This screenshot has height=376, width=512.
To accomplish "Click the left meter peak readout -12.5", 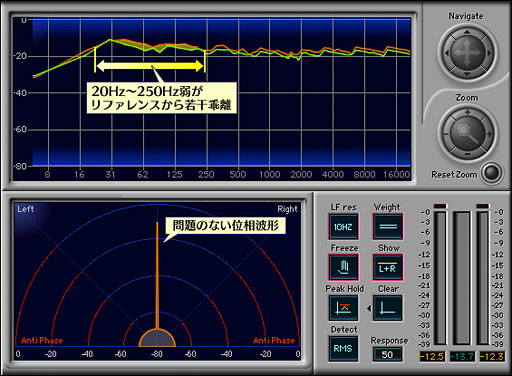I will 432,357.
